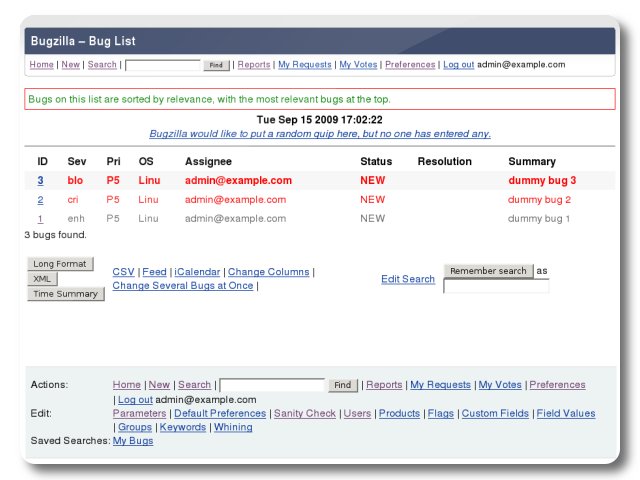Open the iCalendar export link

198,272
